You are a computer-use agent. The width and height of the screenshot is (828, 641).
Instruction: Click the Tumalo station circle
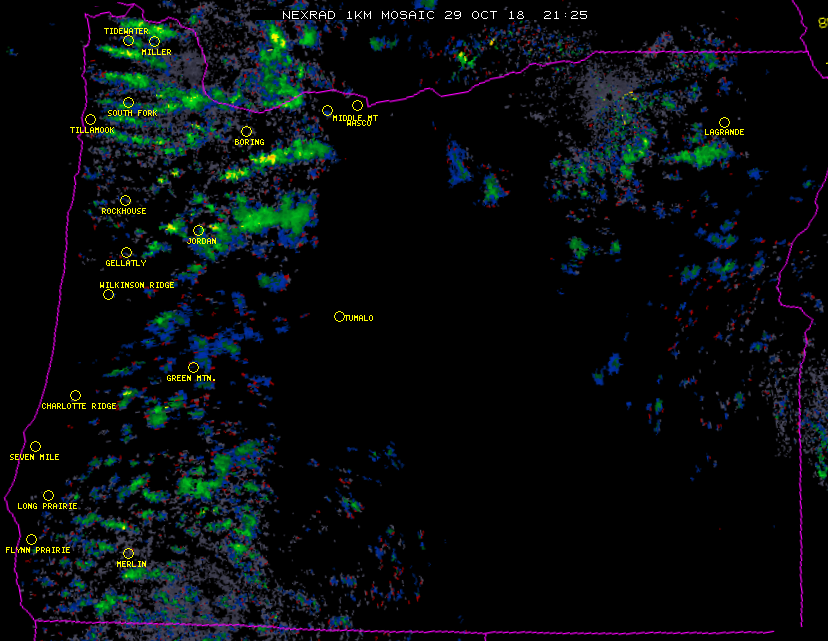click(x=339, y=317)
